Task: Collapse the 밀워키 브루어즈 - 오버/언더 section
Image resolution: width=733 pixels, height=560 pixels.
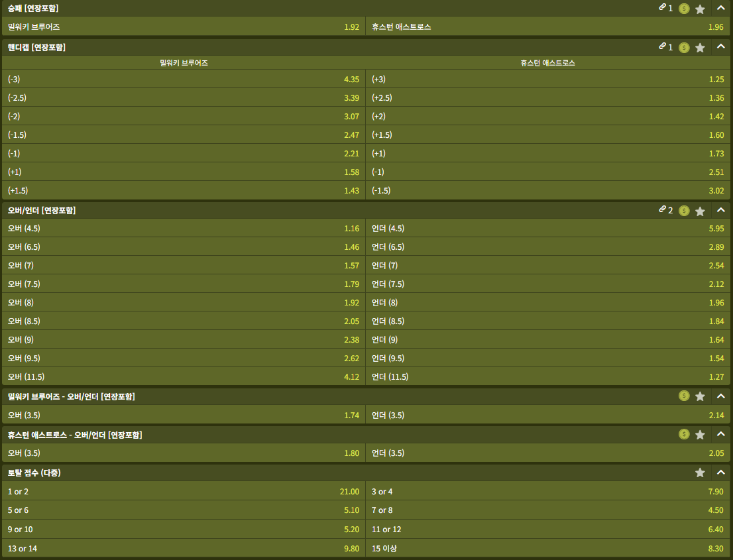Action: point(720,396)
